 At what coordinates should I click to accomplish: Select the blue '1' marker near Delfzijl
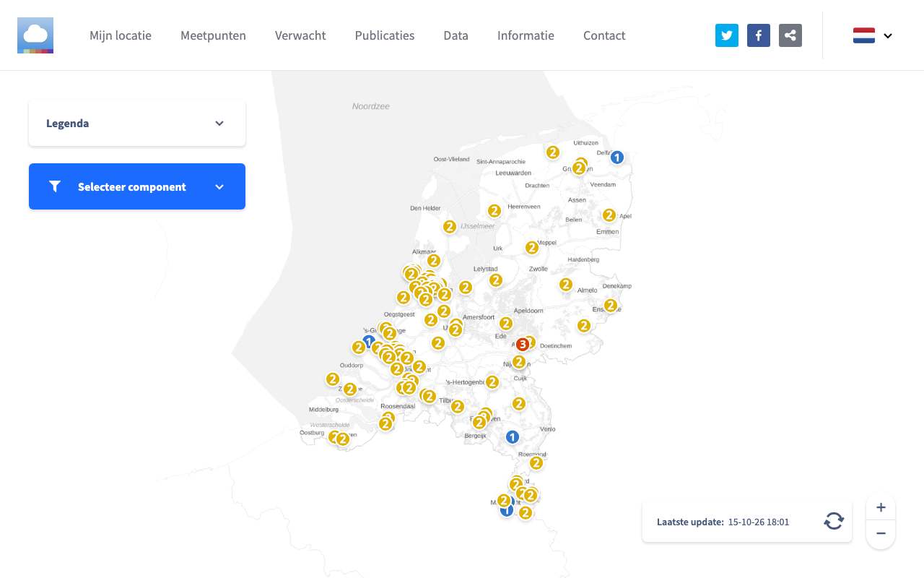tap(616, 157)
